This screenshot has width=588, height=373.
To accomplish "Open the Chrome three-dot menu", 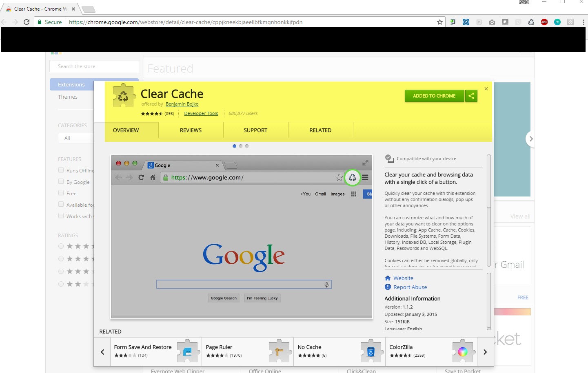I will tap(583, 22).
